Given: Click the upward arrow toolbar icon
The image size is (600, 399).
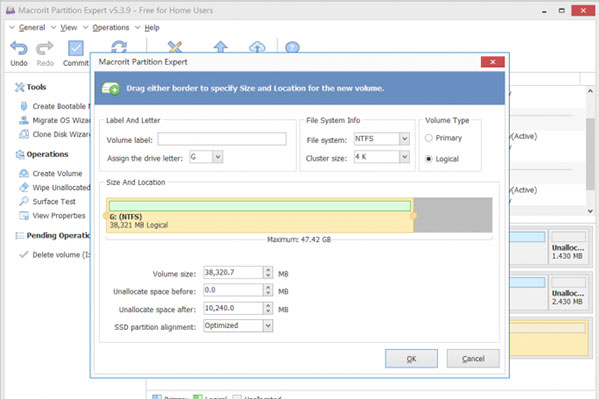Looking at the screenshot, I should point(220,47).
